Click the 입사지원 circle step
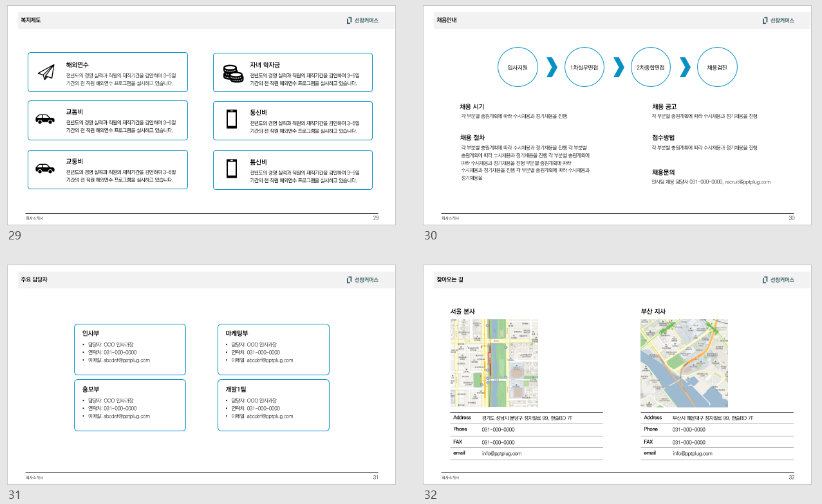Screen dimensions: 822x504 (x=518, y=67)
